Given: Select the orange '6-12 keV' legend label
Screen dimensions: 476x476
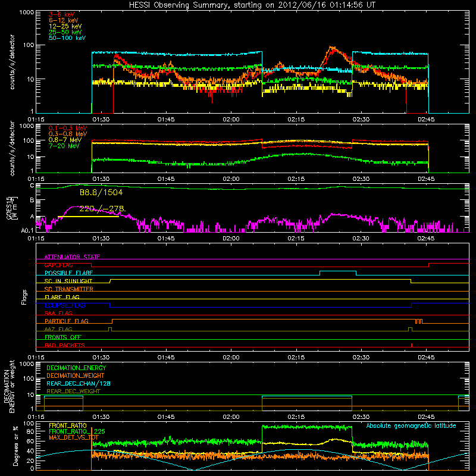Looking at the screenshot, I should pyautogui.click(x=63, y=20).
